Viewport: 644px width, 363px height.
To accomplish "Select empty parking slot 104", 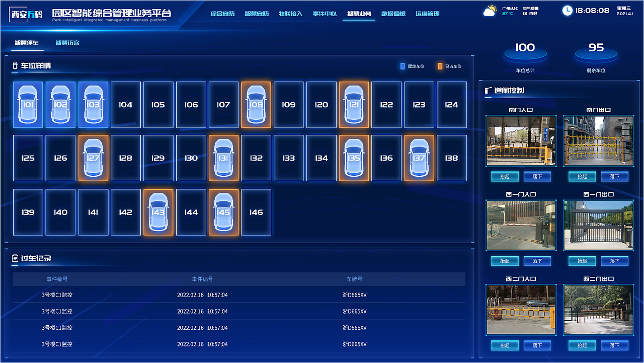I will (x=126, y=105).
